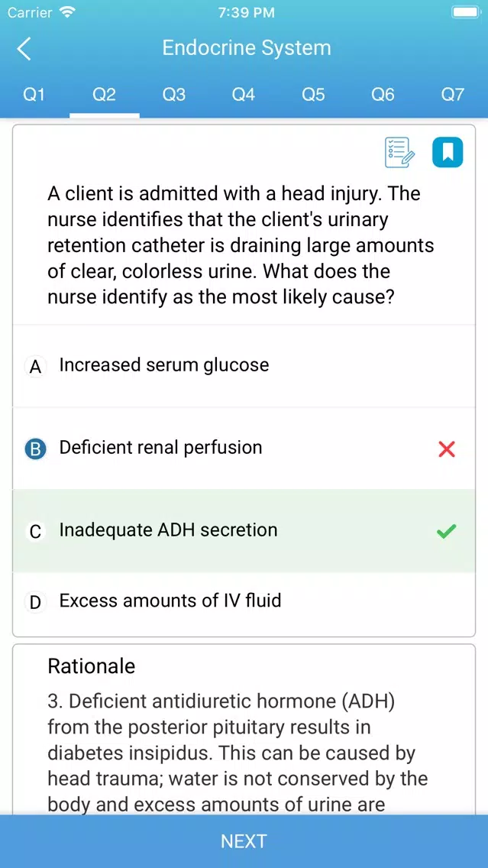Screen dimensions: 488x868
Task: Tap the red X mark icon
Action: tap(447, 449)
